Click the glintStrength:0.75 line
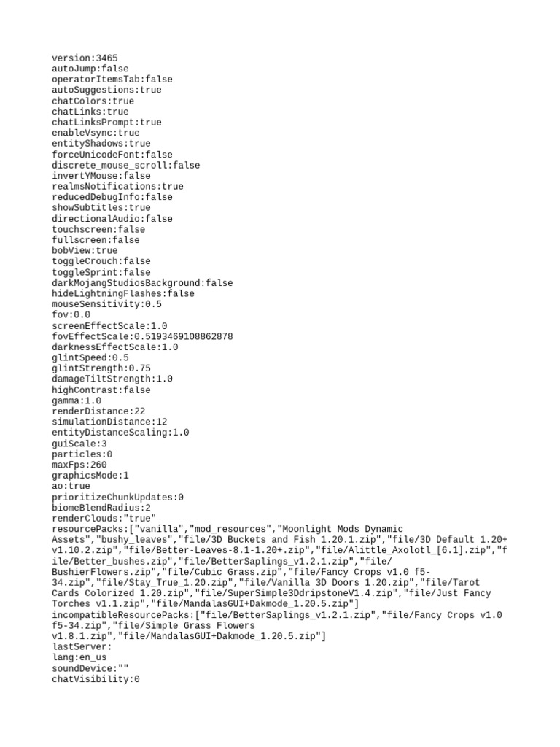This screenshot has width=560, height=747. pos(101,368)
